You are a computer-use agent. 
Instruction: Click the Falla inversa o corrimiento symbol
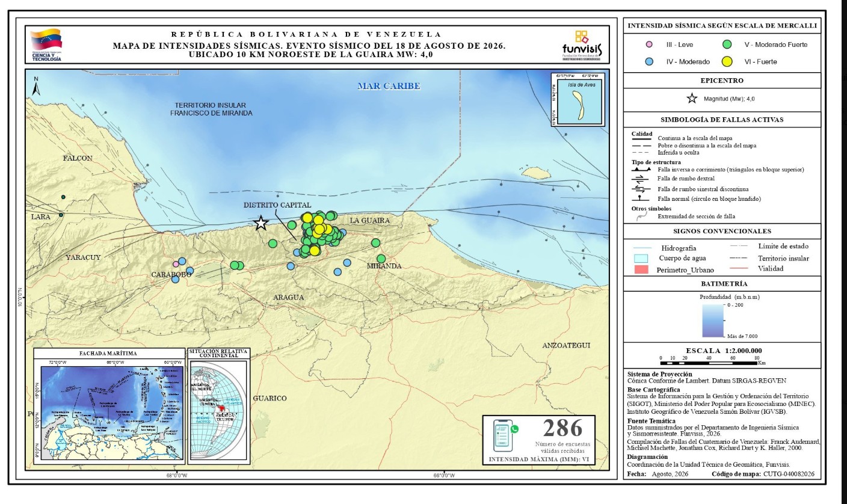640,170
